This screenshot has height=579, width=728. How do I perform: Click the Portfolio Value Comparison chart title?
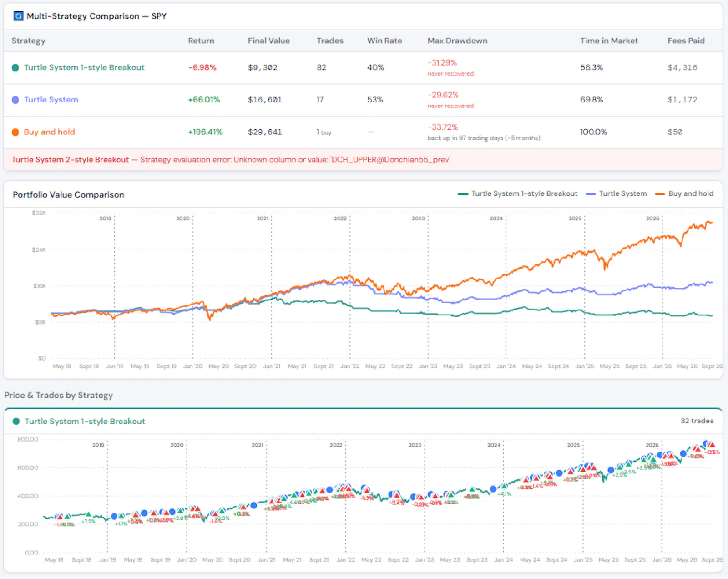tap(68, 195)
